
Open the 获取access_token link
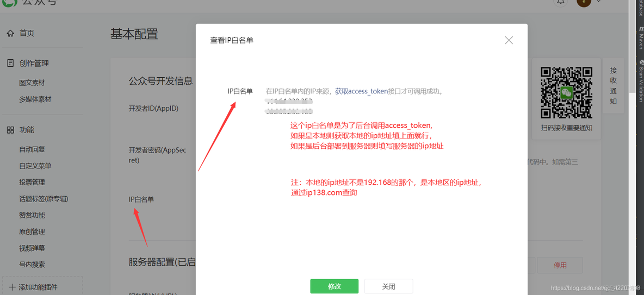(361, 91)
